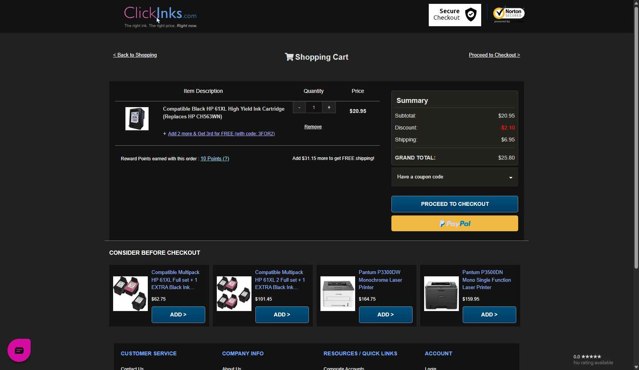The height and width of the screenshot is (370, 639).
Task: Click the red Discount value in Summary
Action: [508, 128]
